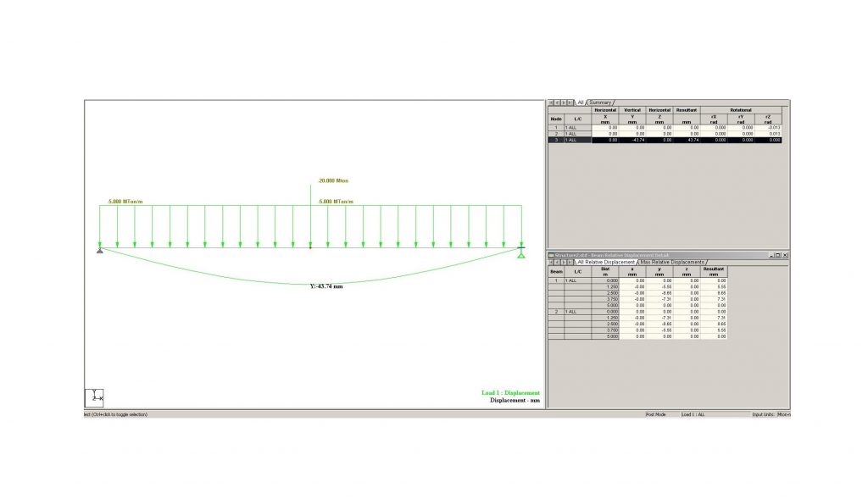Open the Max Relative Displacements tab
The width and height of the screenshot is (868, 499).
pyautogui.click(x=673, y=262)
